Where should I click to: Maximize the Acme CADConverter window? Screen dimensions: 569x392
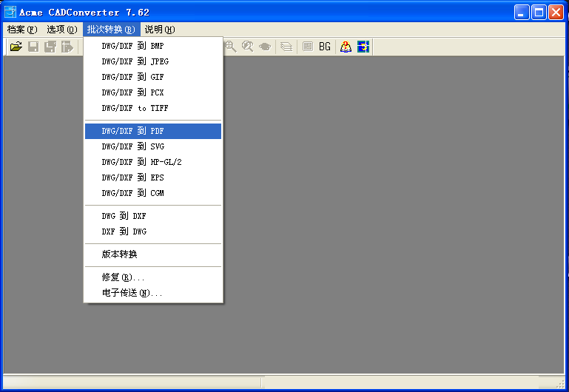point(539,13)
